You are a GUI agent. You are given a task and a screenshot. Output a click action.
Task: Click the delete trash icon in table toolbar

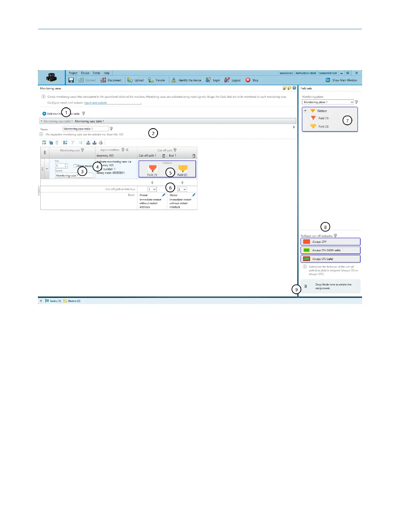tap(57, 143)
